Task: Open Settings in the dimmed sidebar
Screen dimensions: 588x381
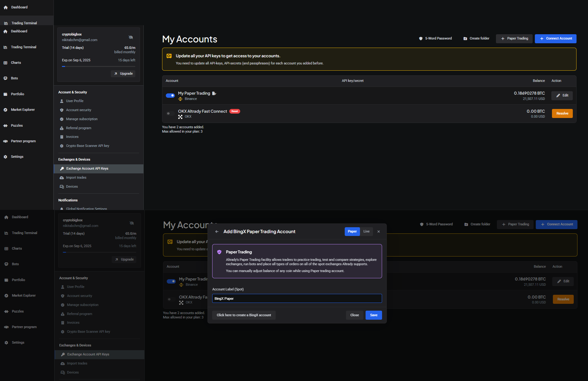Action: click(x=15, y=342)
